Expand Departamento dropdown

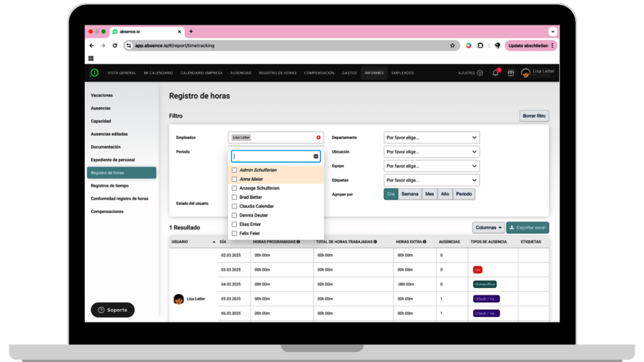(432, 138)
